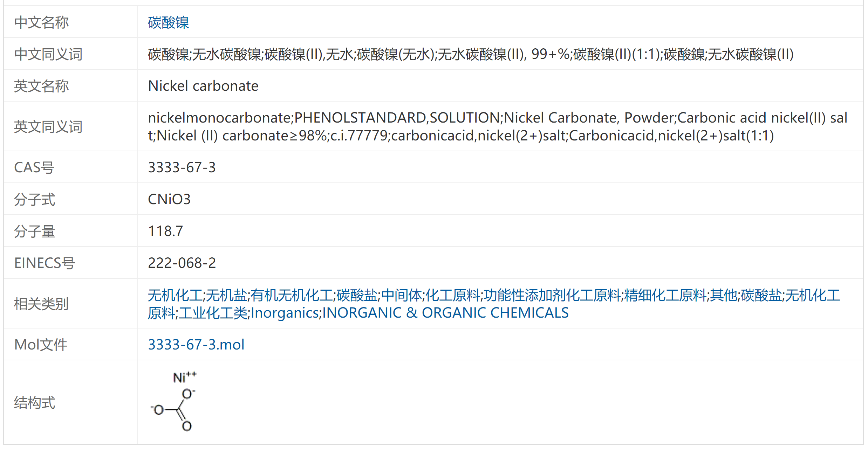868x450 pixels.
Task: Click the English name Nickel carbonate
Action: (203, 86)
